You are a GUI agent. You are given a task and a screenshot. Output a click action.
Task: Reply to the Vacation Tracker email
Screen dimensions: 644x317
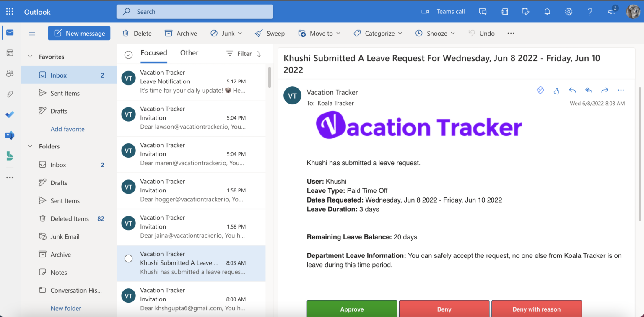click(x=572, y=90)
